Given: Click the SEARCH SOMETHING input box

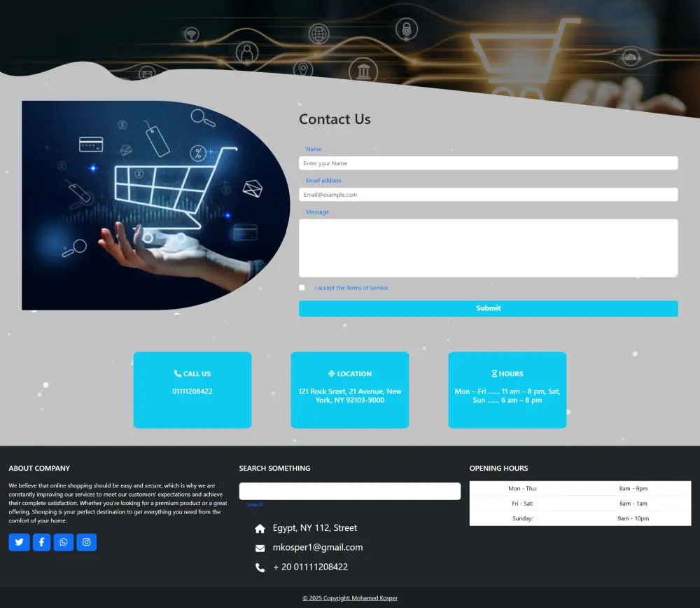Looking at the screenshot, I should coord(350,491).
